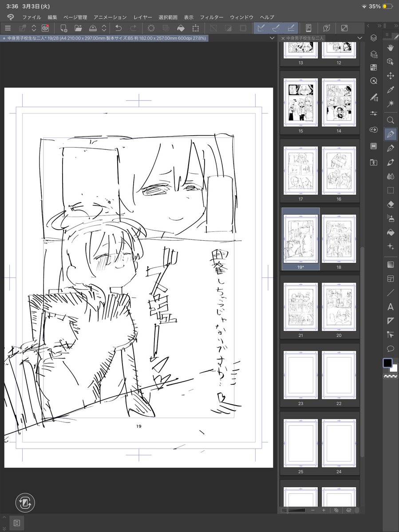Select the Selection area marquee tool
Image resolution: width=399 pixels, height=532 pixels.
pyautogui.click(x=391, y=190)
